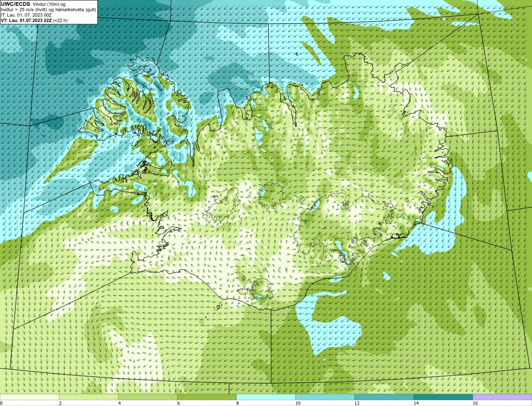Click the "VT: Lau. 01.07.2023 22Z (+22 h)" line
The width and height of the screenshot is (532, 406).
click(x=34, y=20)
